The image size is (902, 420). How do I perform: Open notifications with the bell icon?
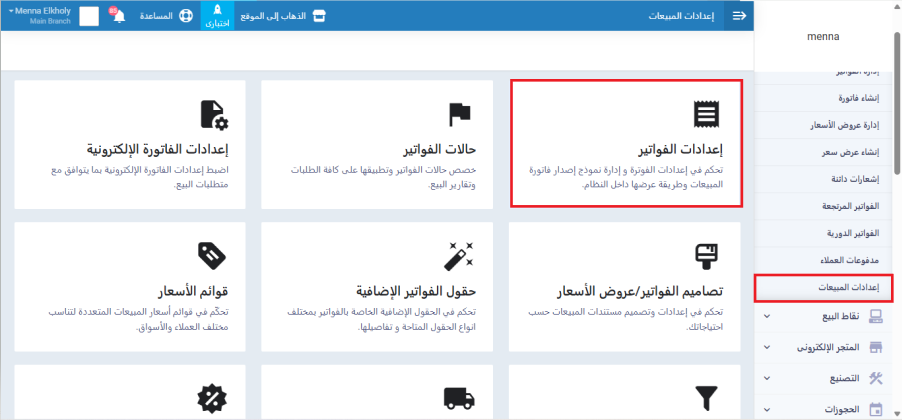click(x=119, y=16)
